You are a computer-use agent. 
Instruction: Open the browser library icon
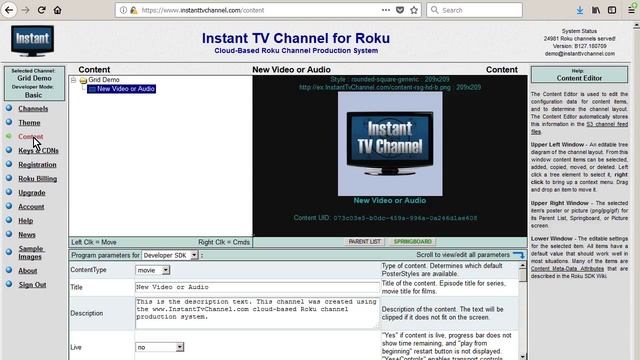[596, 10]
